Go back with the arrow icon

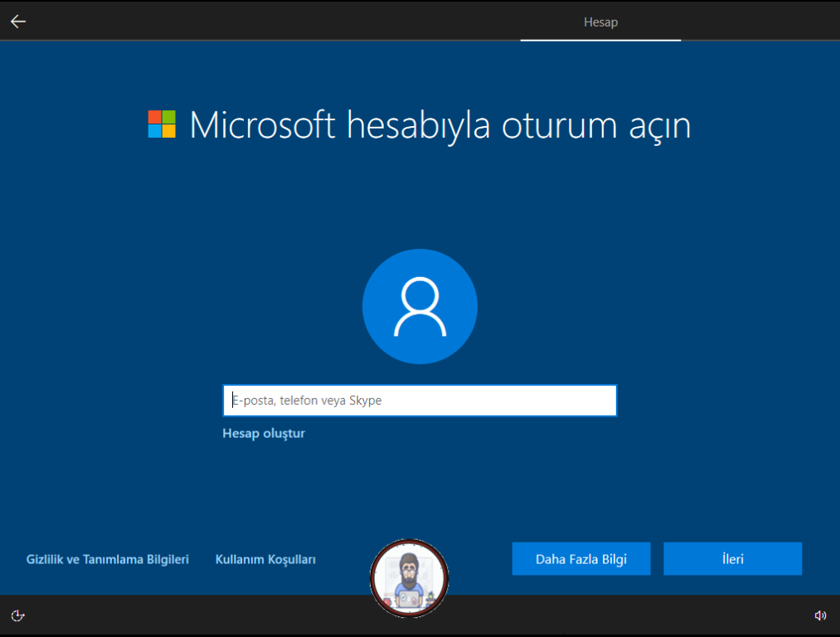pos(18,22)
